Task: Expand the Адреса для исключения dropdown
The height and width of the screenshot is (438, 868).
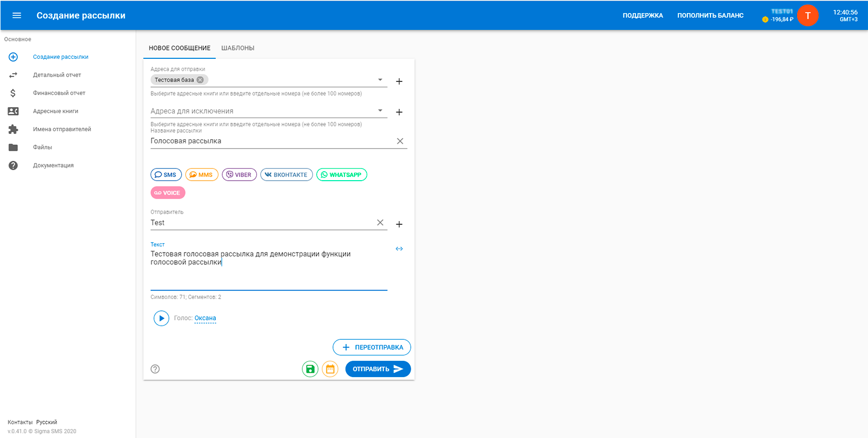Action: coord(380,111)
